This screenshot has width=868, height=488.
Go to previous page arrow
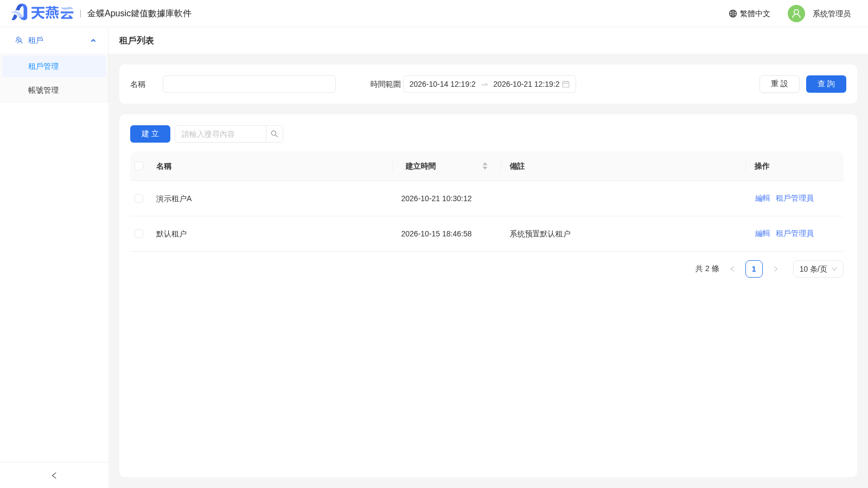pos(732,269)
